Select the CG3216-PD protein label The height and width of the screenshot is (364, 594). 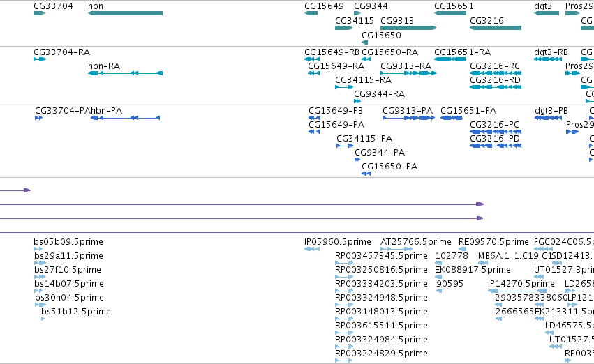tap(495, 139)
